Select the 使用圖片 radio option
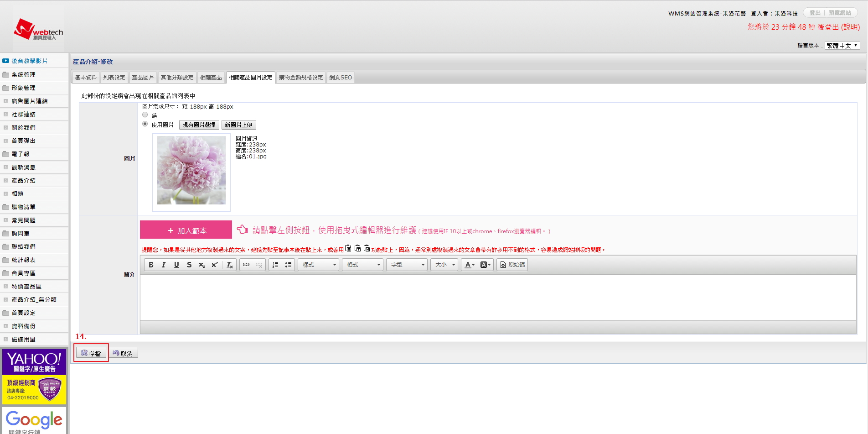 (x=145, y=124)
